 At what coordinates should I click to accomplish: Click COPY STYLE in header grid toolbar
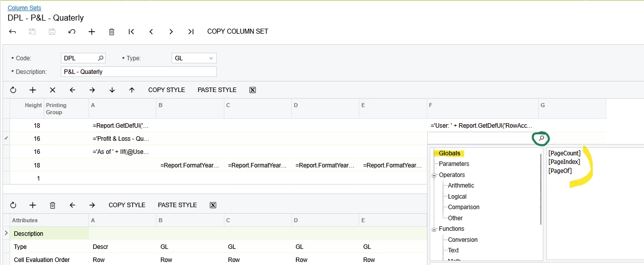pos(167,90)
